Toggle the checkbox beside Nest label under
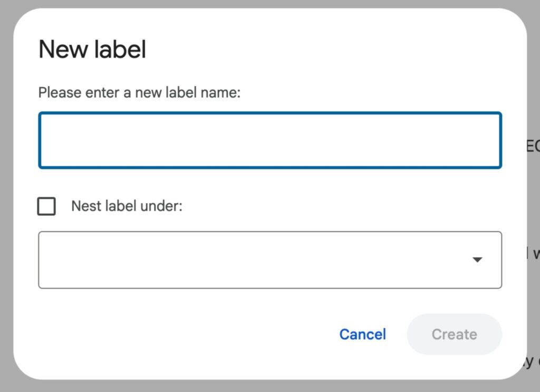Image resolution: width=540 pixels, height=392 pixels. (46, 206)
